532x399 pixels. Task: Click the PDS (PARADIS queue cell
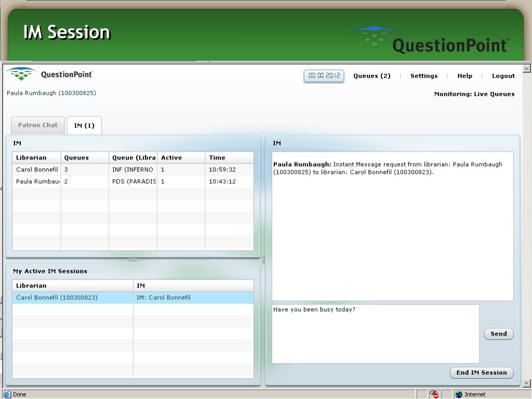pos(134,181)
